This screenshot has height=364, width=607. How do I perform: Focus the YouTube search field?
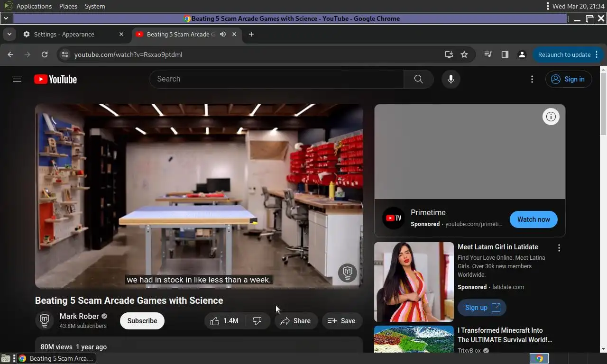[276, 79]
